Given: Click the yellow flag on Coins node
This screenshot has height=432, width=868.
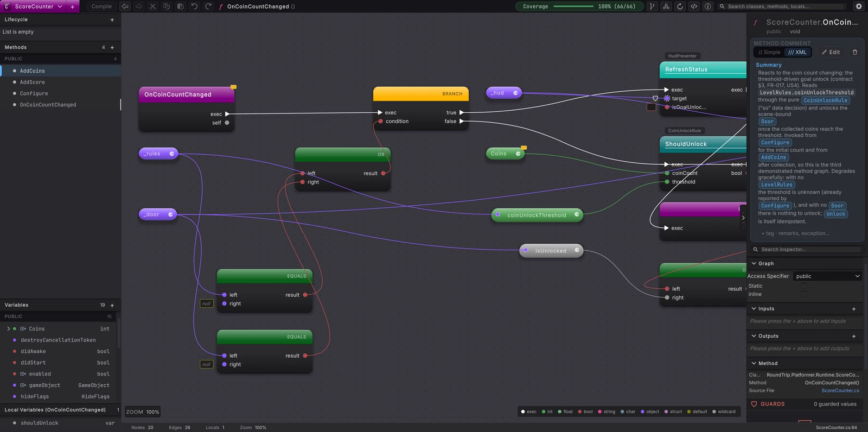Looking at the screenshot, I should (x=524, y=148).
